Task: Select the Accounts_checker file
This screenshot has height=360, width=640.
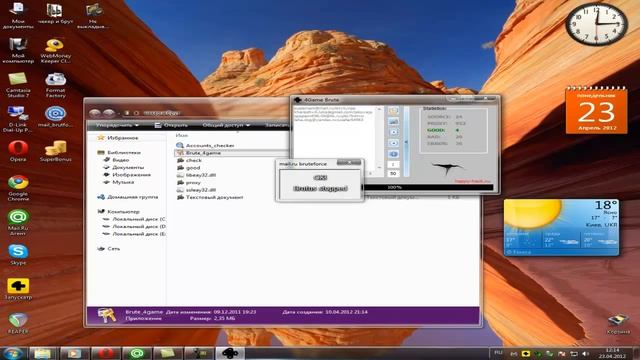Action: point(205,145)
